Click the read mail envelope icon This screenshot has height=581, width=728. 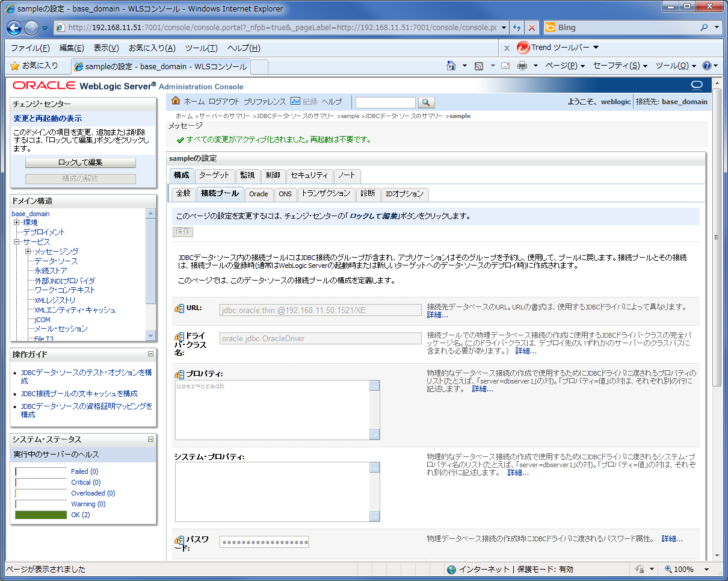pyautogui.click(x=505, y=66)
